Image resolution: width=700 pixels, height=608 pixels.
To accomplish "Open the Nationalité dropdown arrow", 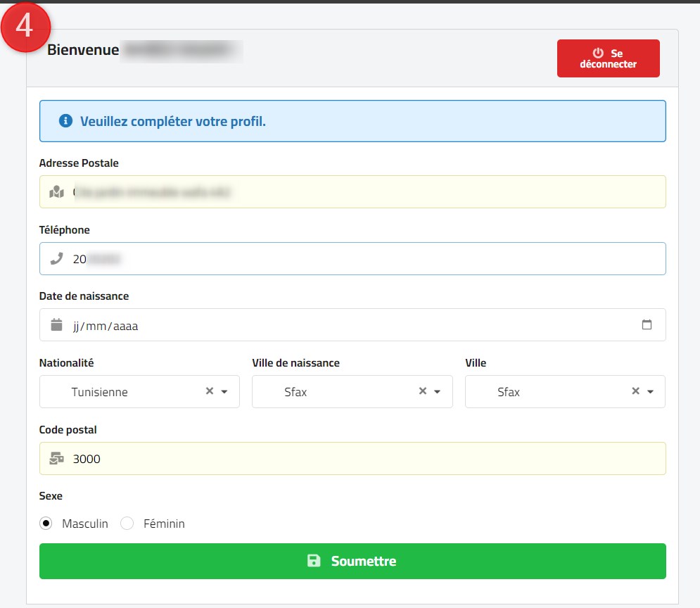I will 224,392.
